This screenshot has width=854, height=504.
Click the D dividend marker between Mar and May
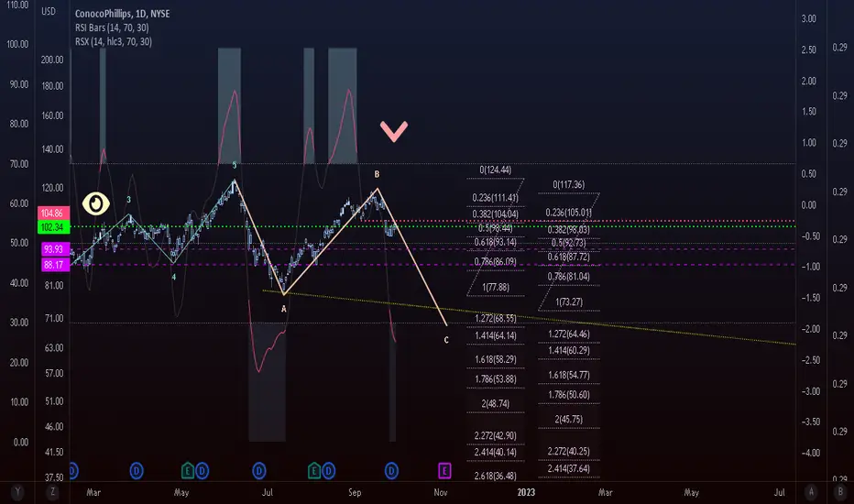click(137, 470)
